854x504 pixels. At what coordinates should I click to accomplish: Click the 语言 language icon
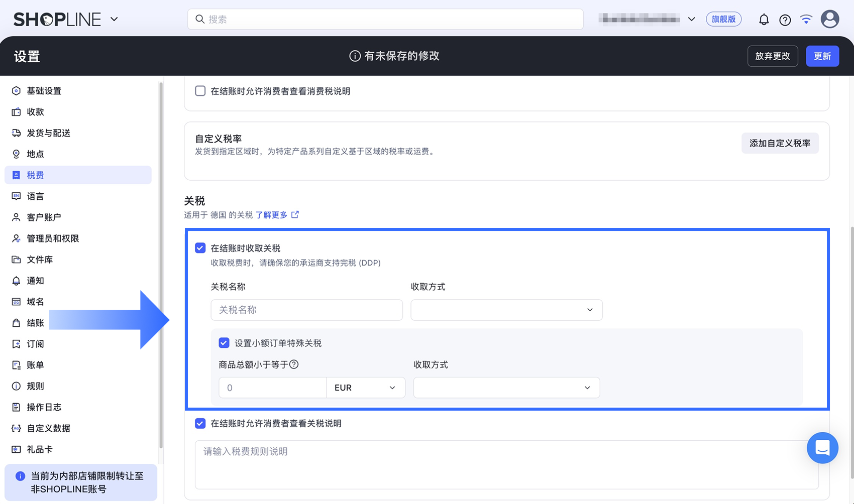pyautogui.click(x=16, y=196)
